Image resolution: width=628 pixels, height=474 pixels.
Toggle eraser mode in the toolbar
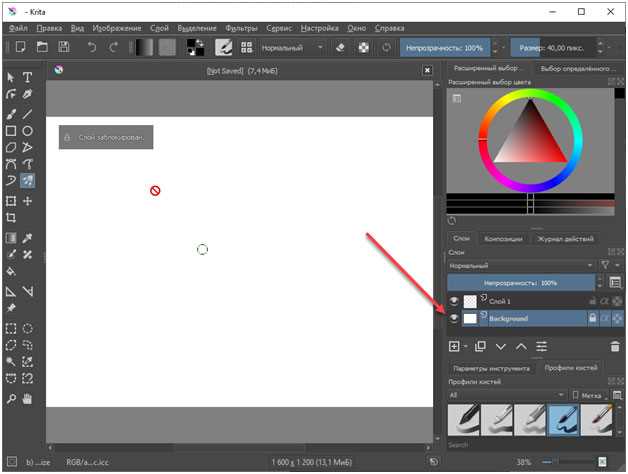[x=340, y=48]
